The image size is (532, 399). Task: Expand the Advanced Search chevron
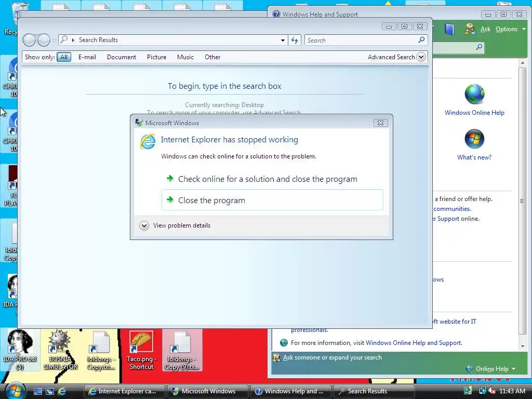click(421, 57)
